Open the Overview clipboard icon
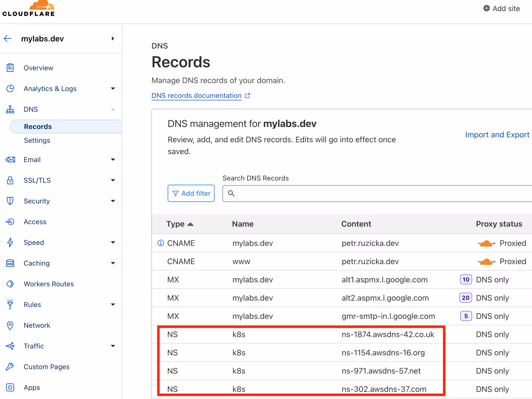 tap(10, 68)
